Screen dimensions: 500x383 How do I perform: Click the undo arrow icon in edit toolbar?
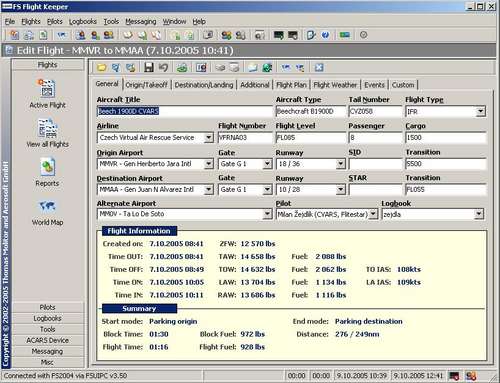pyautogui.click(x=163, y=68)
